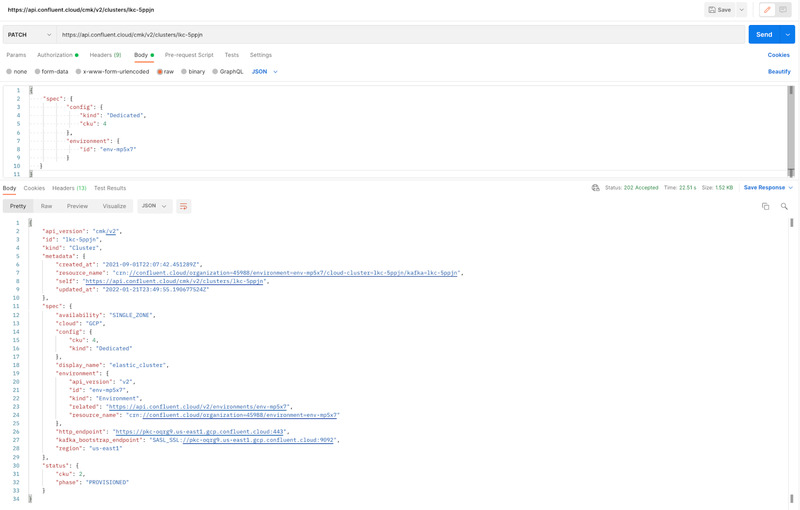Click the "elastic_cluster" display name value
This screenshot has width=800, height=510.
[137, 365]
